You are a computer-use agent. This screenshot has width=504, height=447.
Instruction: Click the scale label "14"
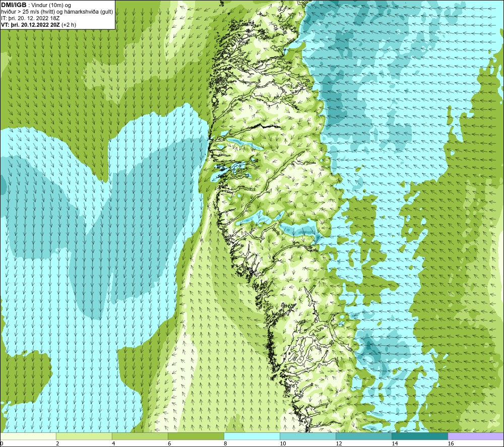click(x=395, y=443)
